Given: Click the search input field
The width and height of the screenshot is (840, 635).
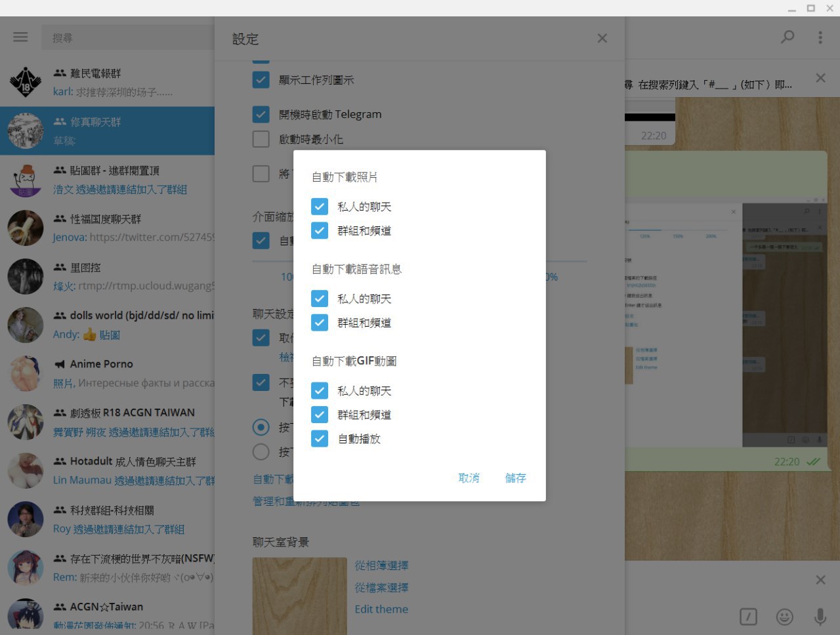Looking at the screenshot, I should pos(128,38).
